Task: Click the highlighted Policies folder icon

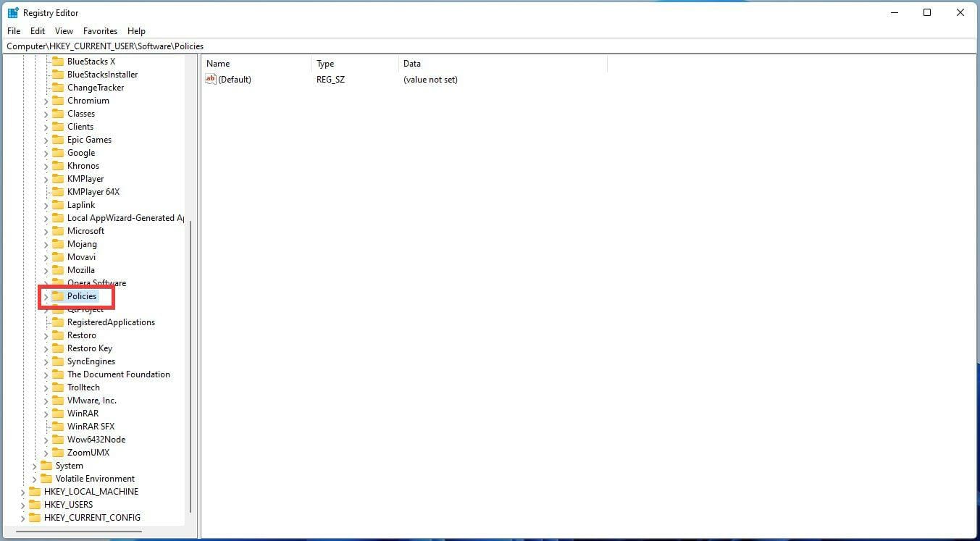Action: [x=58, y=296]
